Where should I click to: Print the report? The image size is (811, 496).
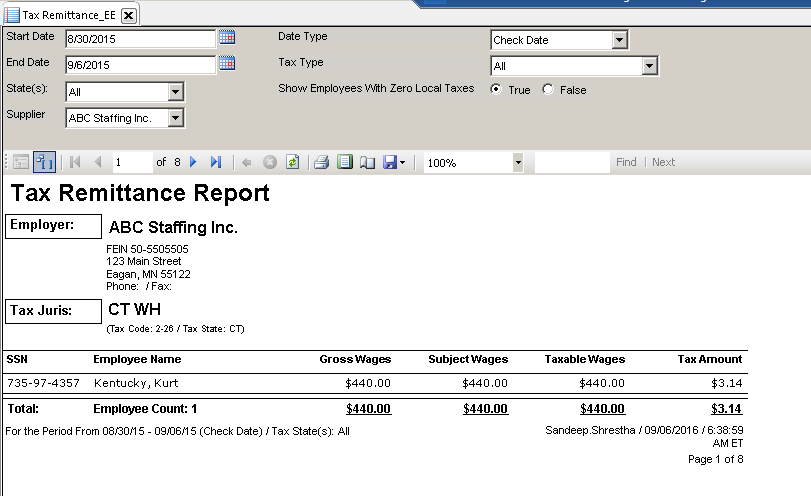321,162
